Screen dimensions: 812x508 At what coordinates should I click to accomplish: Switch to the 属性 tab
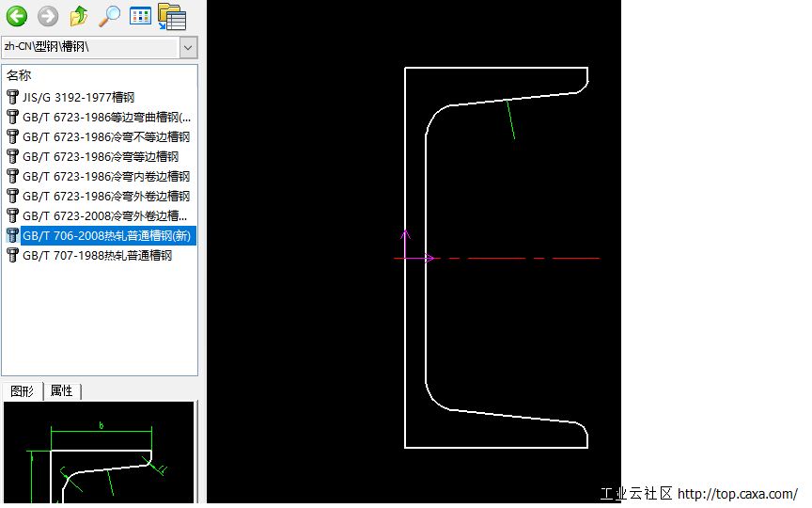point(62,391)
